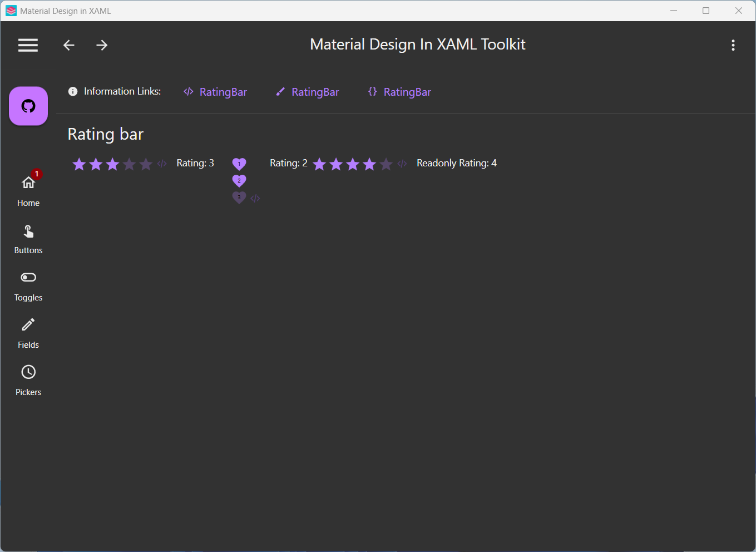Open the RatingBar link with code-tags icon

[x=215, y=92]
